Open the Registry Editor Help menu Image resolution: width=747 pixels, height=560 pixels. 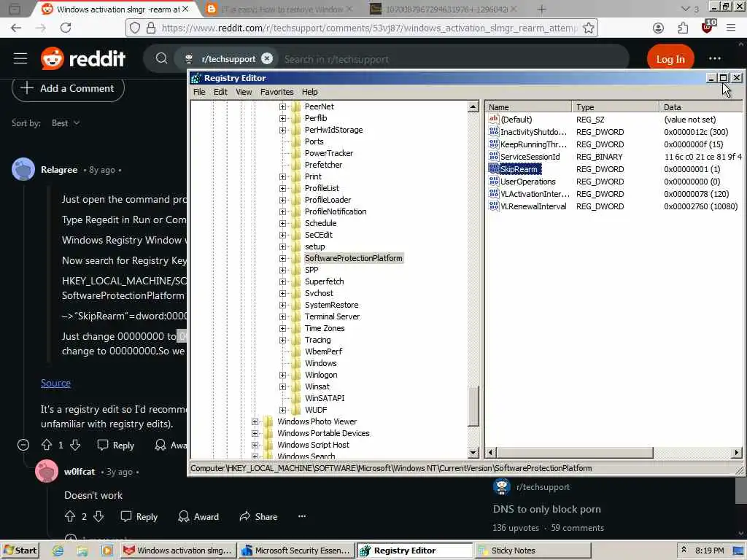tap(309, 92)
